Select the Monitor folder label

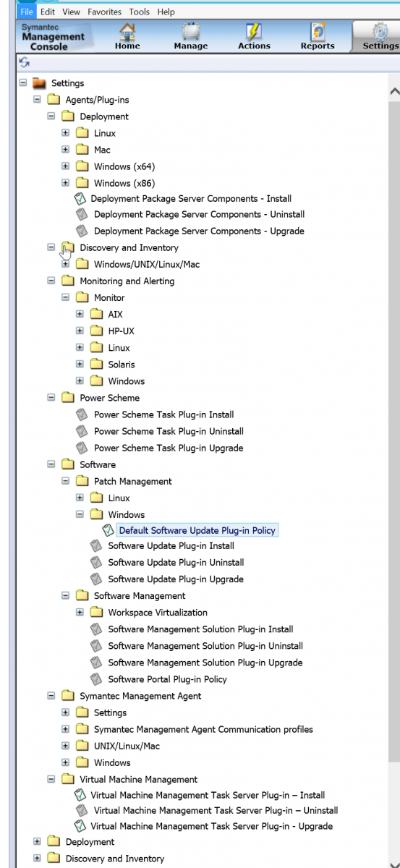[109, 297]
